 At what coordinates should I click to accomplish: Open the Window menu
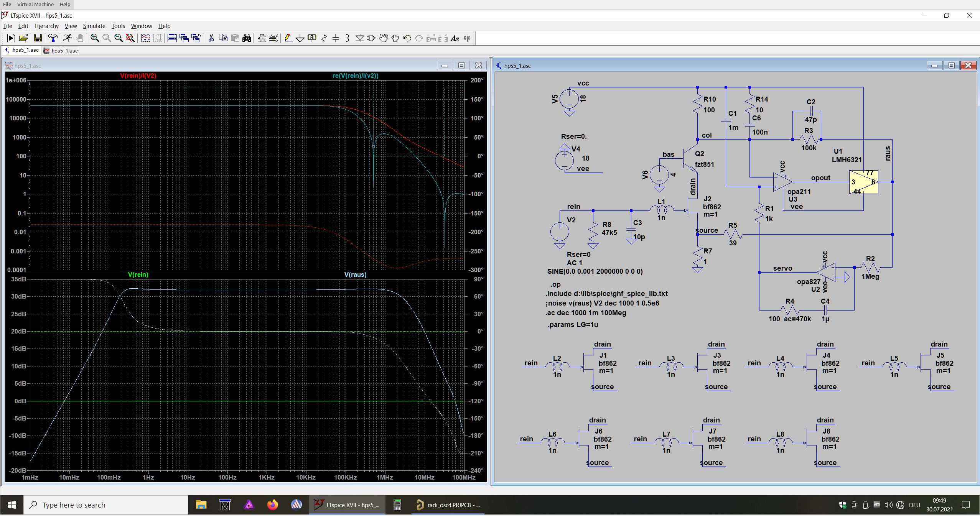click(x=142, y=26)
